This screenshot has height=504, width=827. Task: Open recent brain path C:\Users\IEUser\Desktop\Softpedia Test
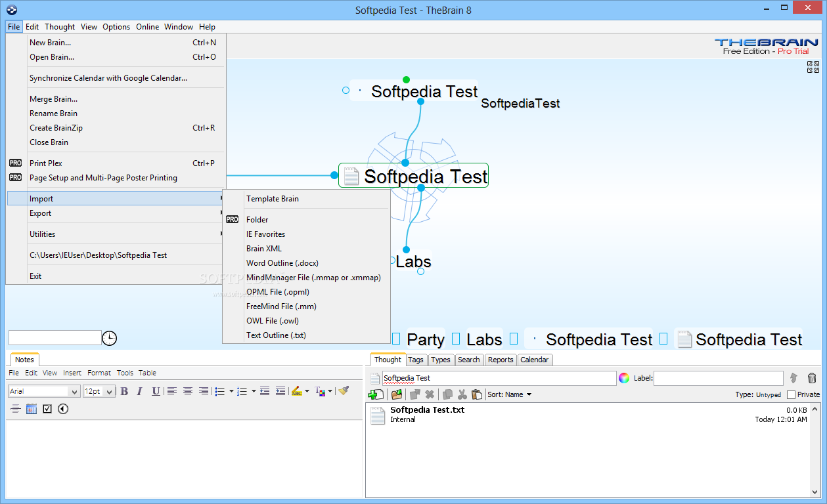pos(116,255)
